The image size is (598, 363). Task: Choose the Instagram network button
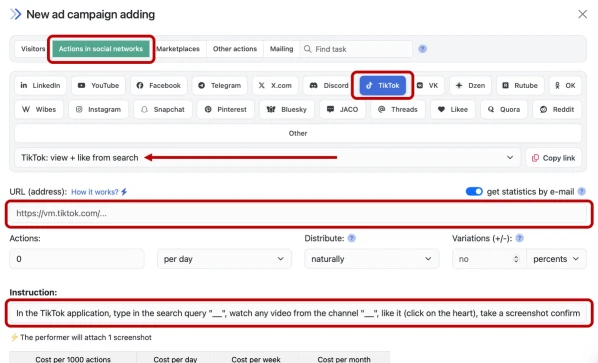98,109
